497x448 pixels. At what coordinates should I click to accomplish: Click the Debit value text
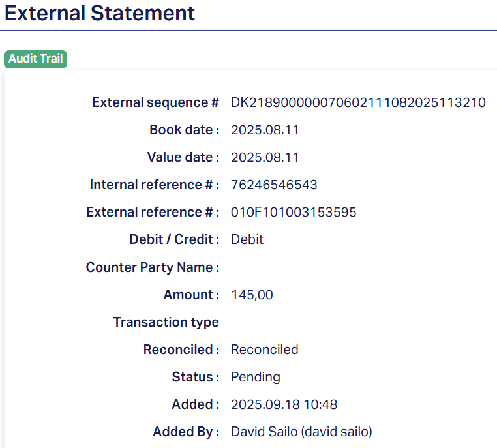pos(247,239)
